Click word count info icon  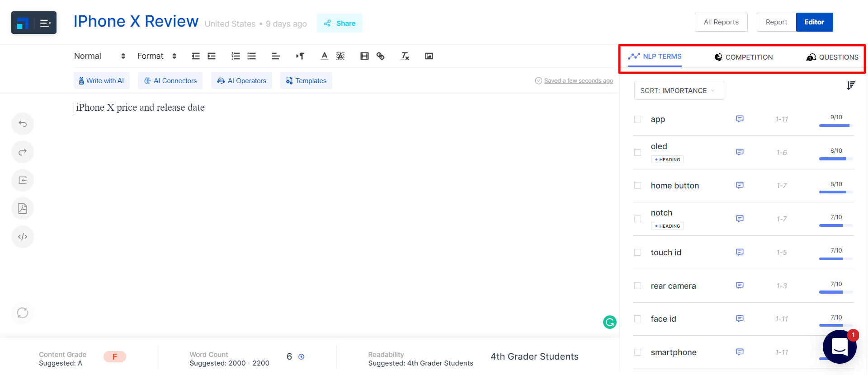[x=302, y=357]
